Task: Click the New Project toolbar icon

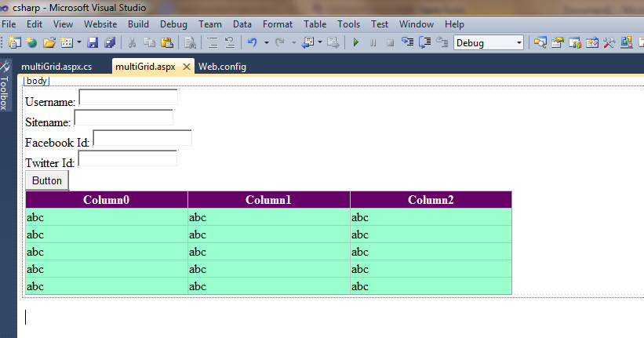Action: (x=15, y=42)
